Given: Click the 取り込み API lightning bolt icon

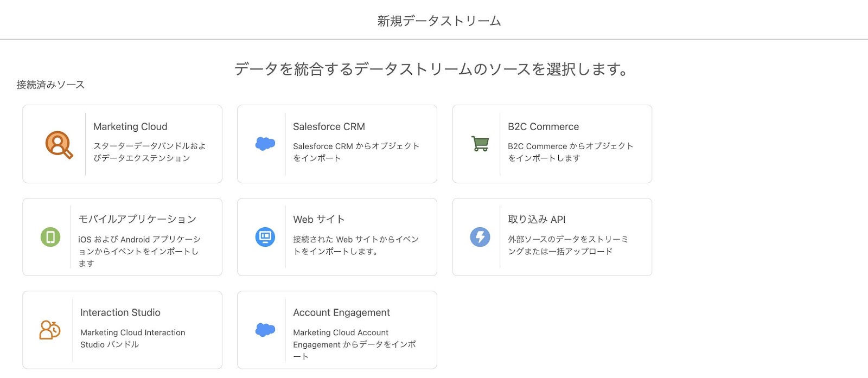Looking at the screenshot, I should click(479, 236).
